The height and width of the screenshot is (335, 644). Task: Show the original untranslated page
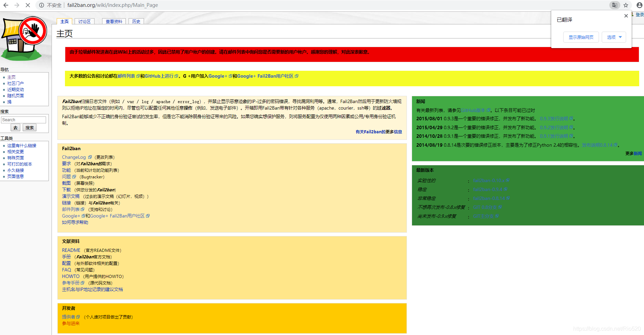coord(581,37)
